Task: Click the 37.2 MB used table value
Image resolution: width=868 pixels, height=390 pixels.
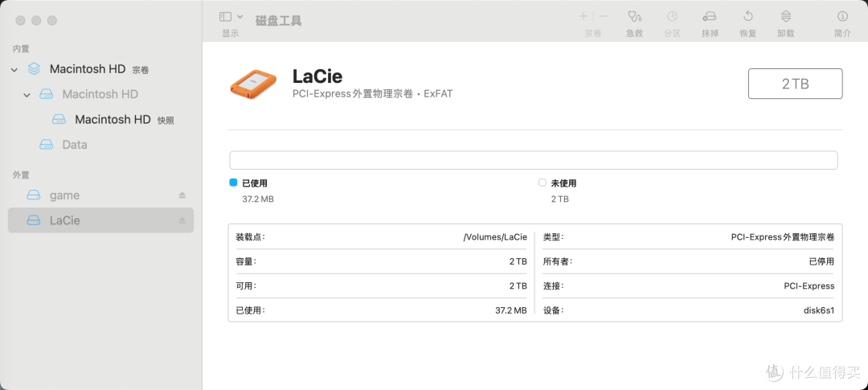Action: click(511, 310)
